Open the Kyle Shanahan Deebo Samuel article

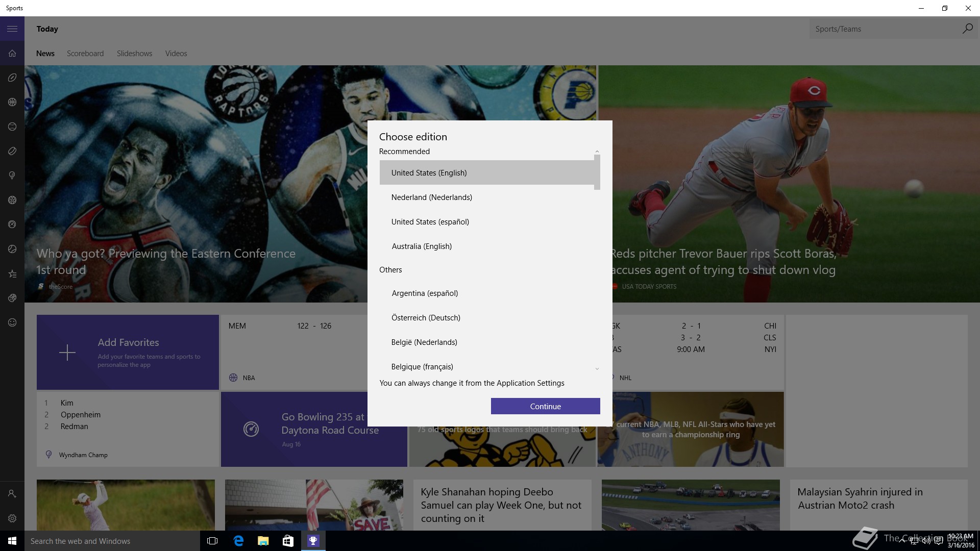coord(502,505)
